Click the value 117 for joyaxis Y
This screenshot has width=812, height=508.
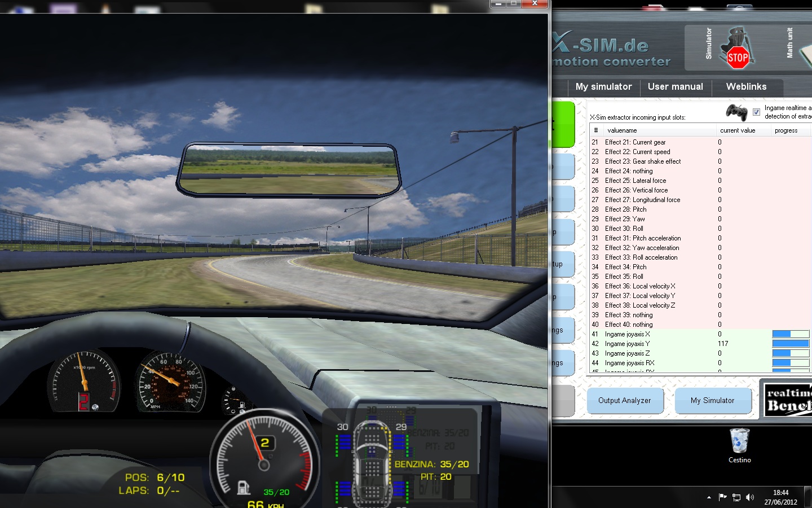click(723, 344)
